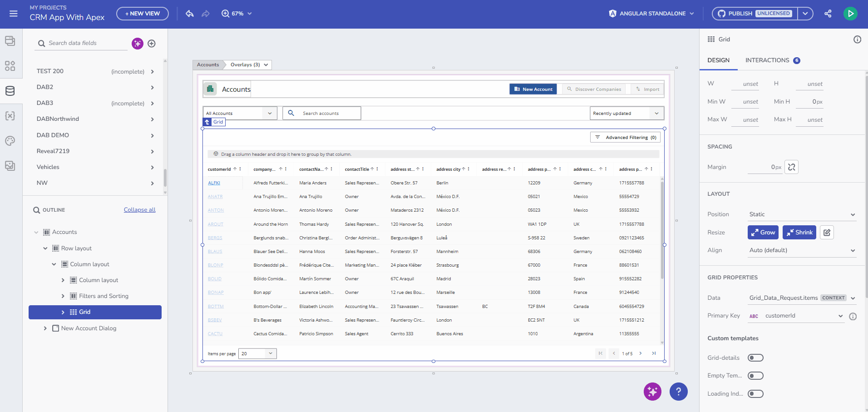Click the blue help question mark button
The width and height of the screenshot is (868, 412).
[678, 392]
